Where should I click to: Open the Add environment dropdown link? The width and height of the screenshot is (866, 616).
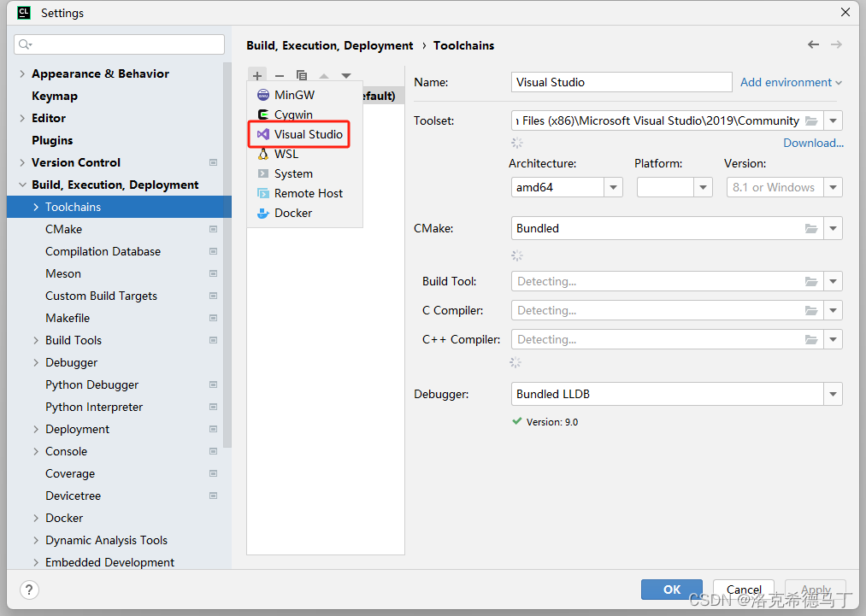tap(791, 82)
